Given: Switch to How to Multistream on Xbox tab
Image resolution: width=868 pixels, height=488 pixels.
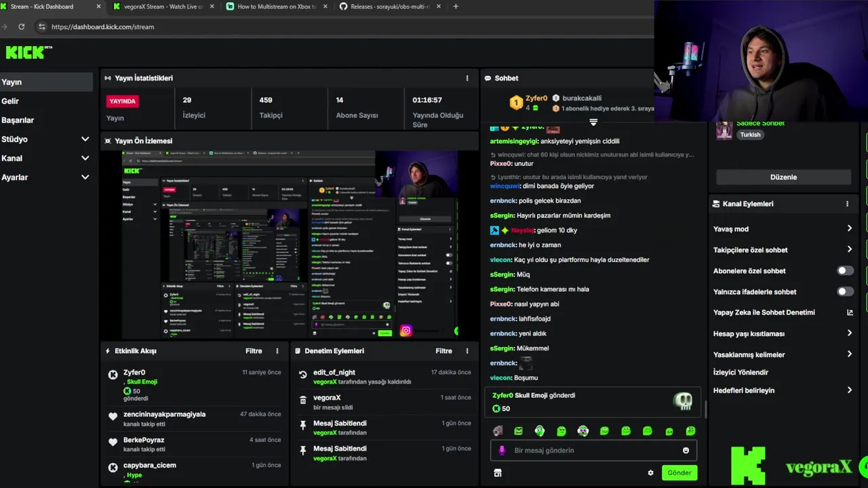Looking at the screenshot, I should (x=276, y=7).
